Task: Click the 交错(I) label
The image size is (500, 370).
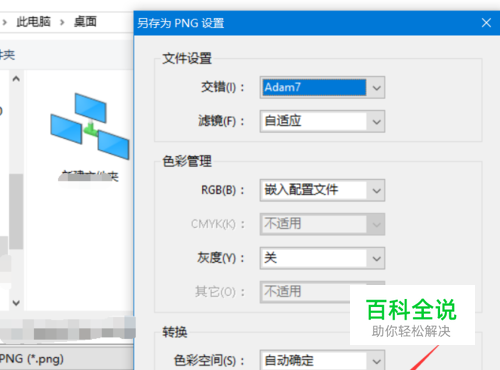Action: click(x=223, y=87)
